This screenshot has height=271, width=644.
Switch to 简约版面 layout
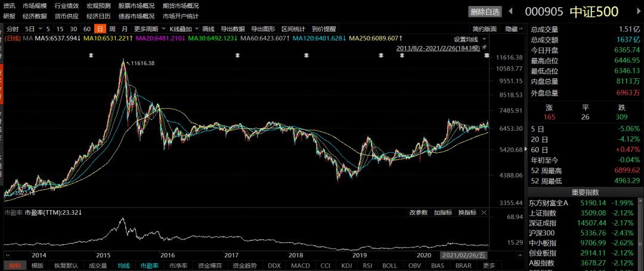[485, 29]
